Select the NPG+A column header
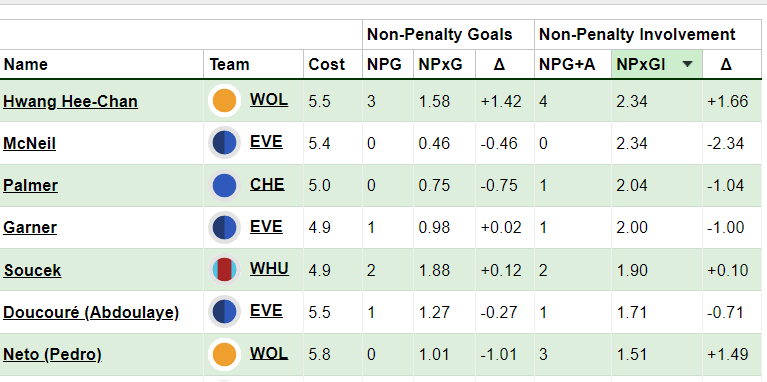 tap(567, 64)
